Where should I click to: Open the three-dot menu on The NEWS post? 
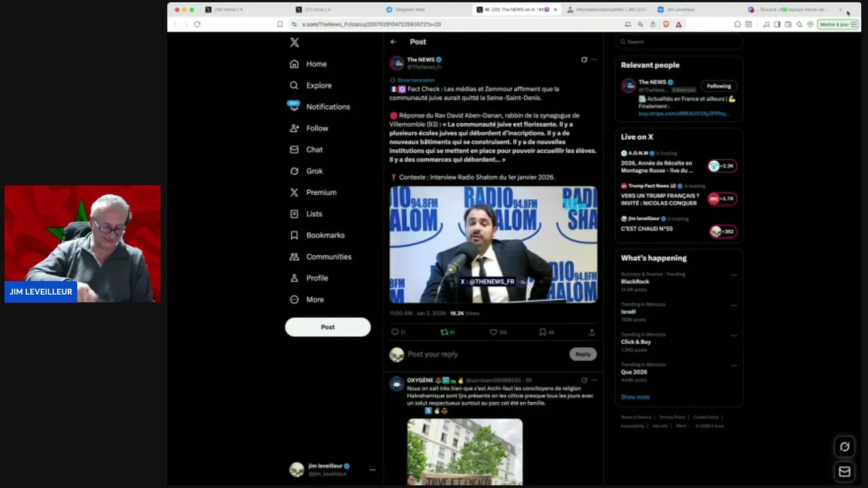point(594,60)
